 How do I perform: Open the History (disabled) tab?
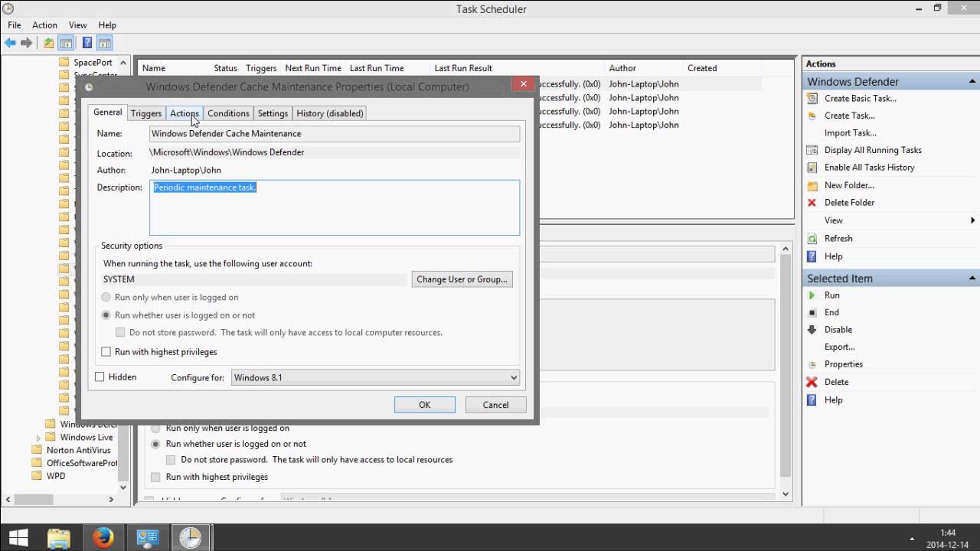click(x=329, y=113)
